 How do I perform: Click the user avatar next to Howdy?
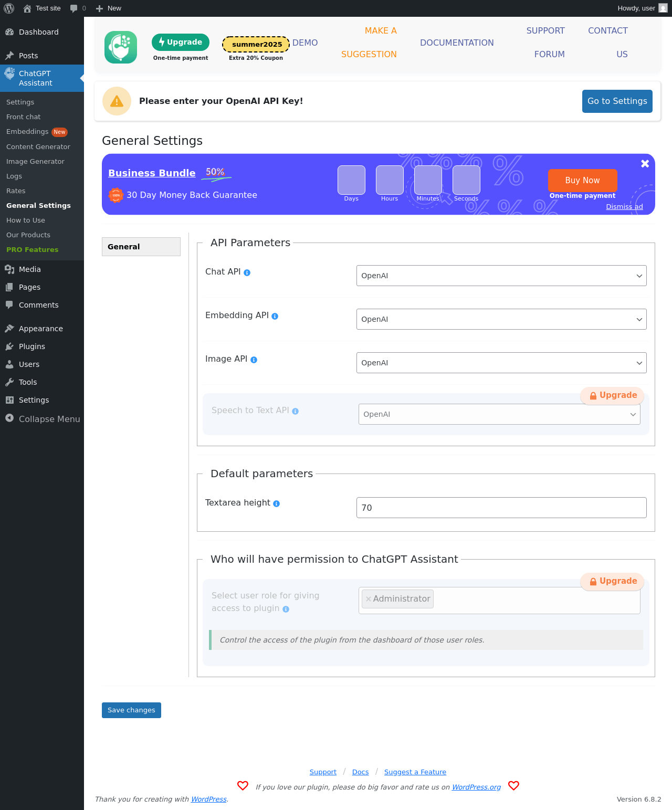663,8
